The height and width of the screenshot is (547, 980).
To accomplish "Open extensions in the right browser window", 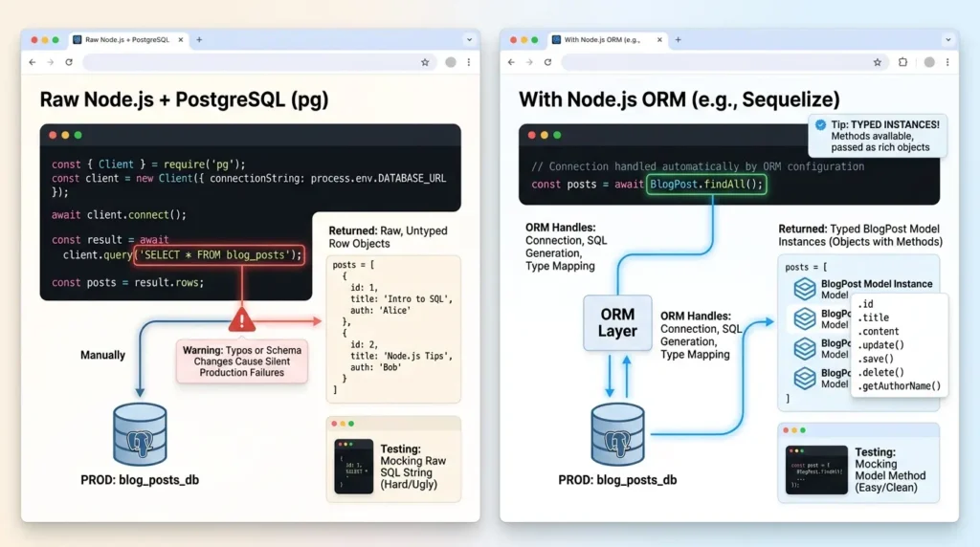I will tap(903, 62).
